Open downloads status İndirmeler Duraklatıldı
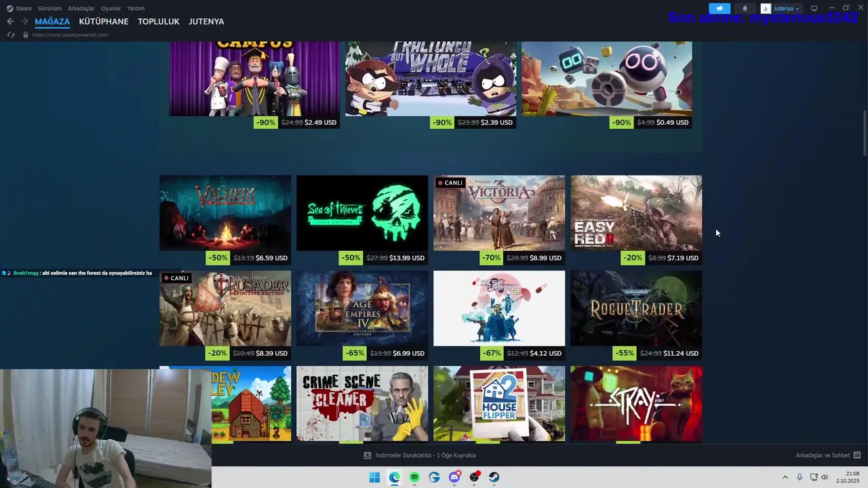Screen dimensions: 868x488 tap(425, 455)
